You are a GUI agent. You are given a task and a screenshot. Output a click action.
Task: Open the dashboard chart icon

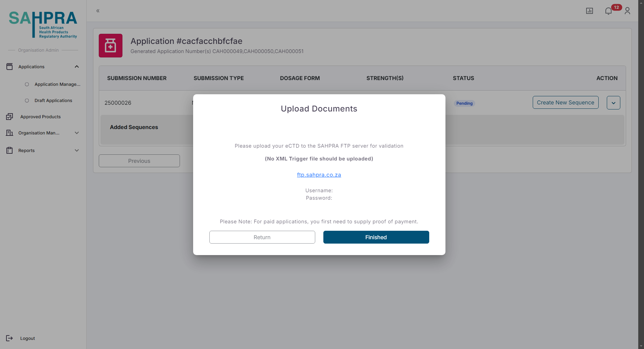(589, 11)
